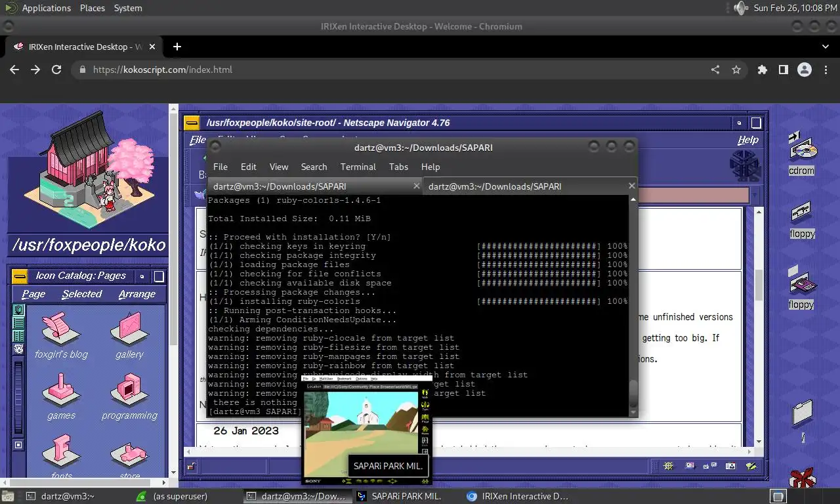840x504 pixels.
Task: Open the terminal View menu
Action: click(x=279, y=167)
